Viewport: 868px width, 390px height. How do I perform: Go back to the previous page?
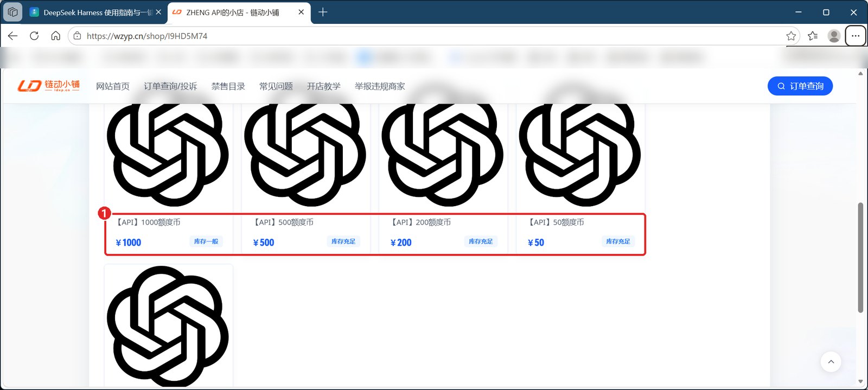[13, 36]
